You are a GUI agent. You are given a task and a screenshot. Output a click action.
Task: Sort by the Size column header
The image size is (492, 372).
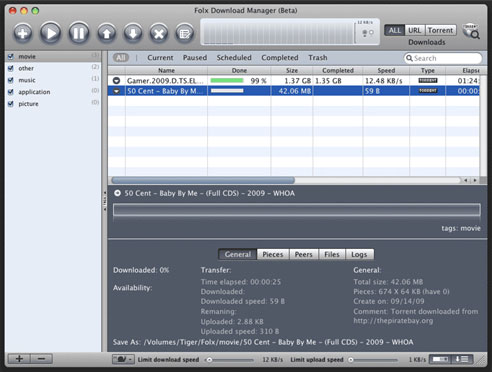[292, 70]
